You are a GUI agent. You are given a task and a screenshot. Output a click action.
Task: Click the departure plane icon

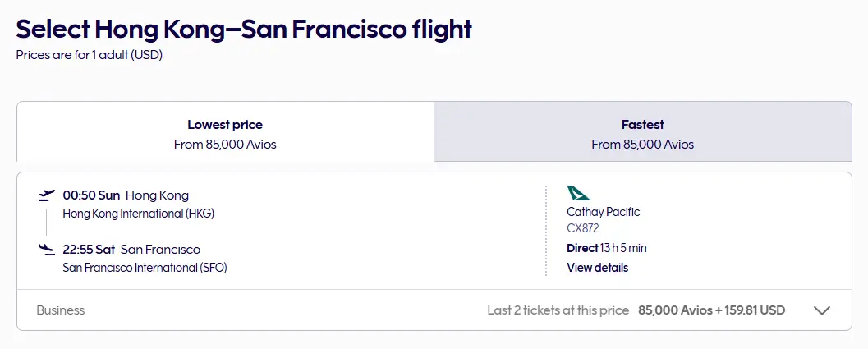point(47,195)
